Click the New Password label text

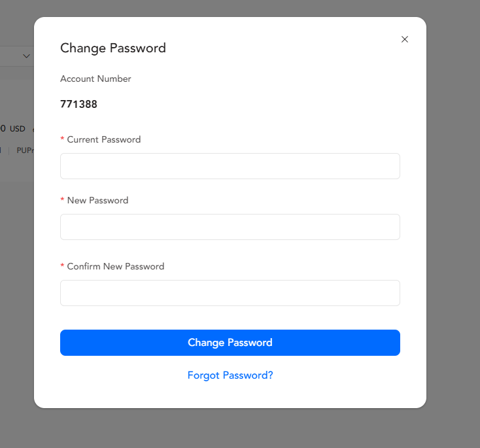[97, 200]
